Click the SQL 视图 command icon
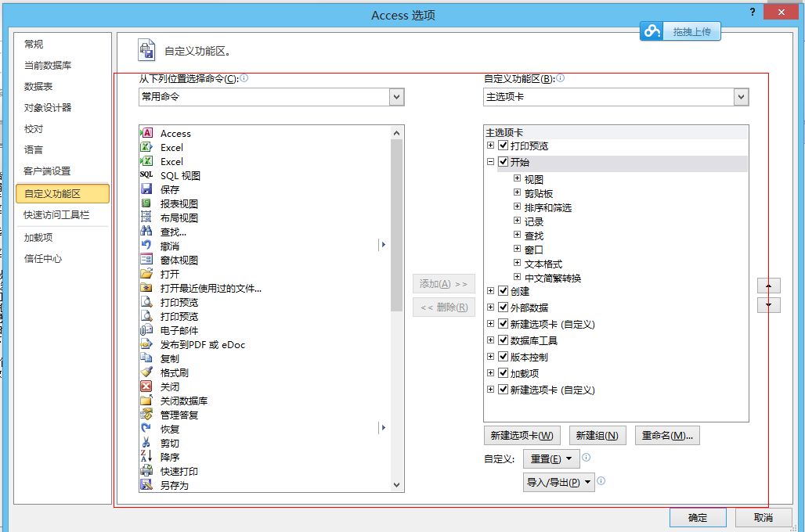805x532 pixels. pyautogui.click(x=146, y=175)
